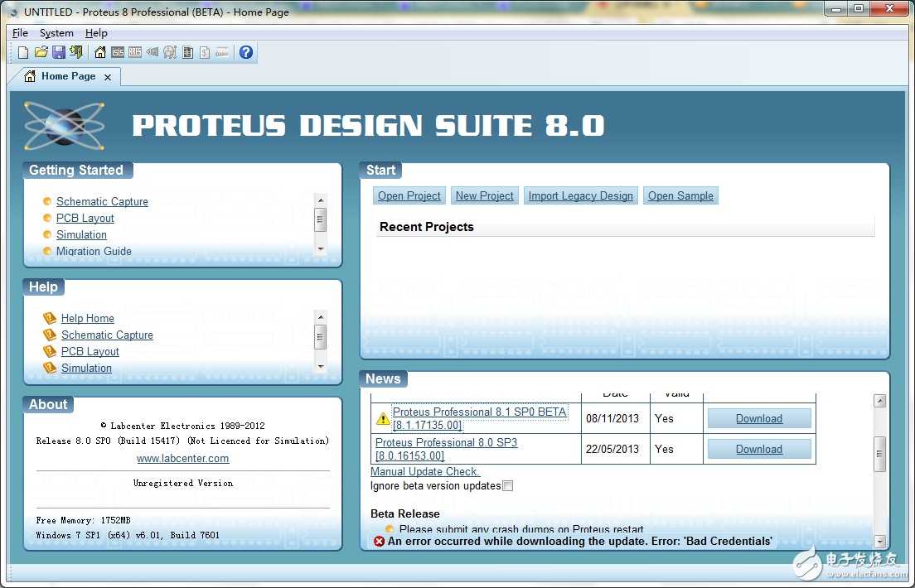
Task: Close the Home Page tab
Action: (x=108, y=77)
